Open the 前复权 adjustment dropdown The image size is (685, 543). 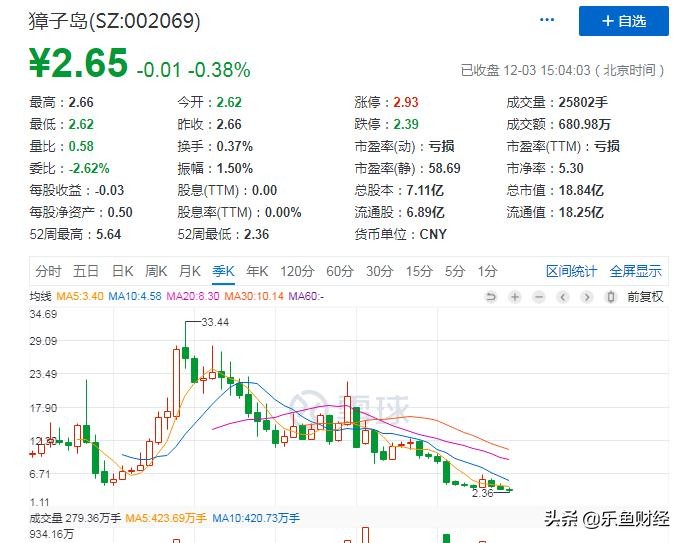[645, 297]
